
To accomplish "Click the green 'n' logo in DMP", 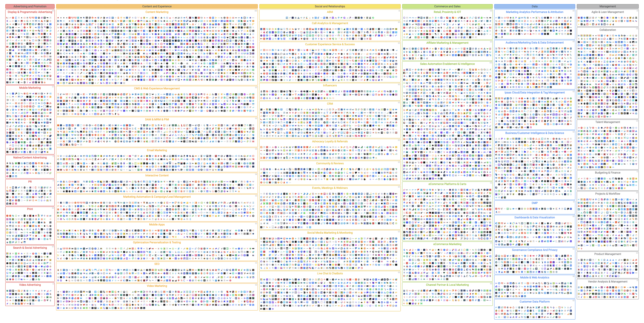I will coord(508,209).
